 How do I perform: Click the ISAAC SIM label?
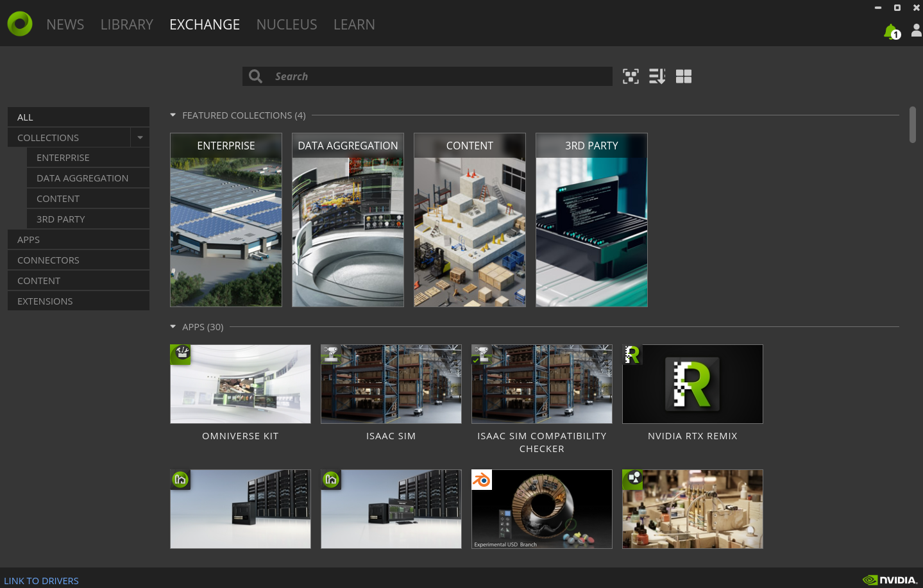pos(391,436)
